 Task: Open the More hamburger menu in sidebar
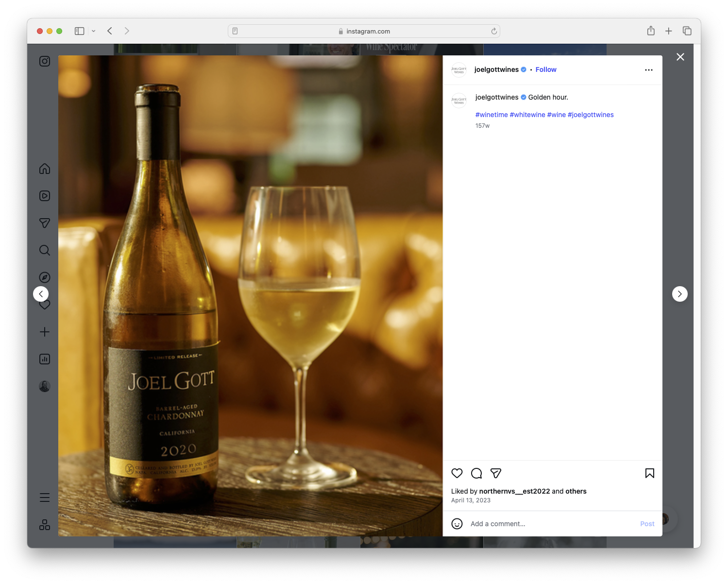[x=45, y=498]
